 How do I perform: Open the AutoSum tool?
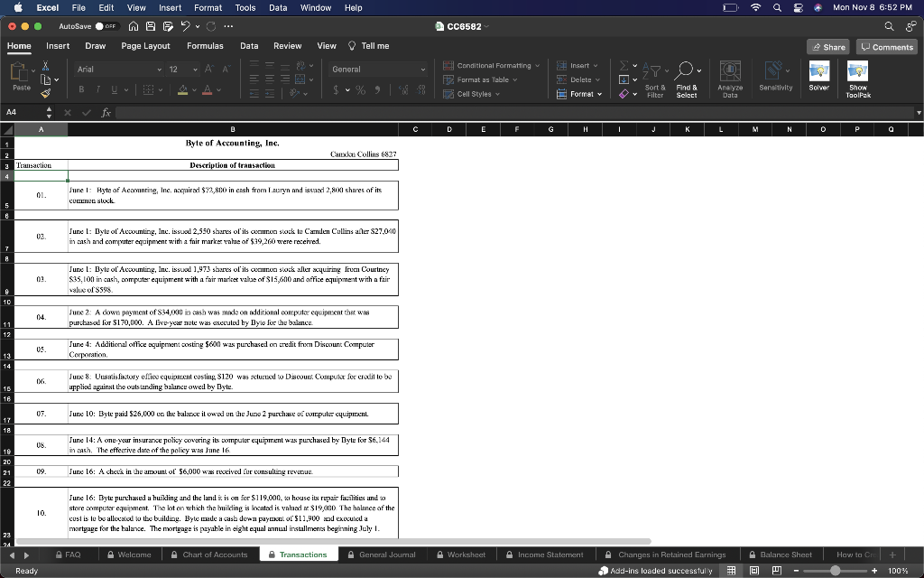(624, 65)
